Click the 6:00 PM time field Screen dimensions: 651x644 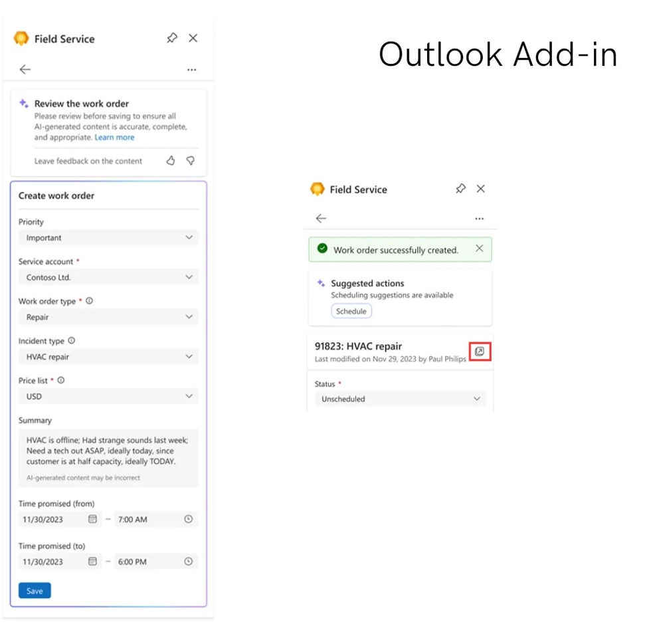(156, 562)
